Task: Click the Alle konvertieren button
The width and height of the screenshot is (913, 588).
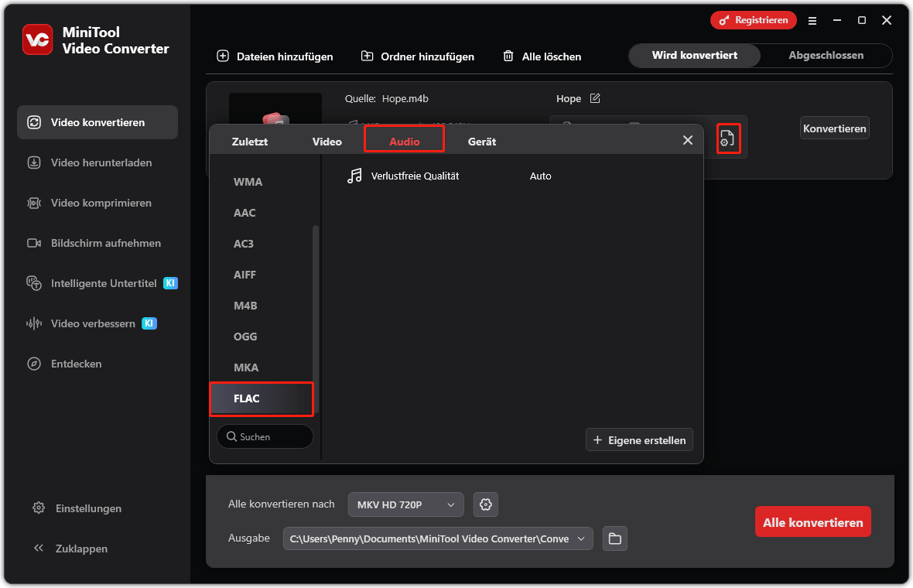Action: (813, 522)
